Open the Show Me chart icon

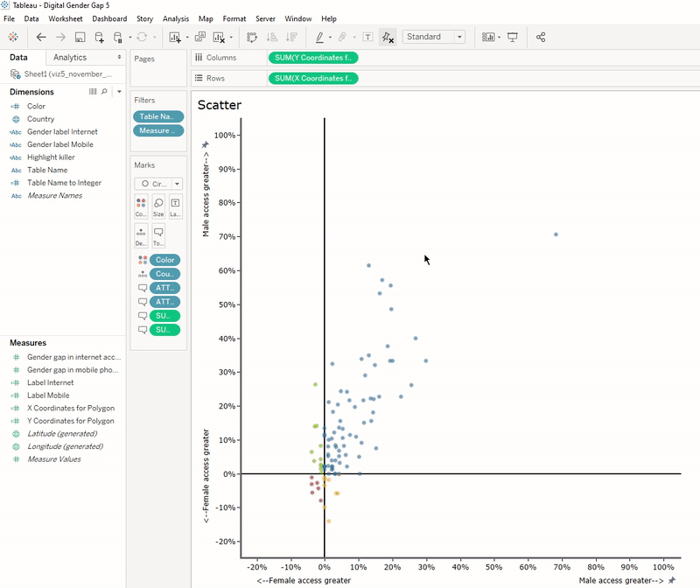point(488,37)
